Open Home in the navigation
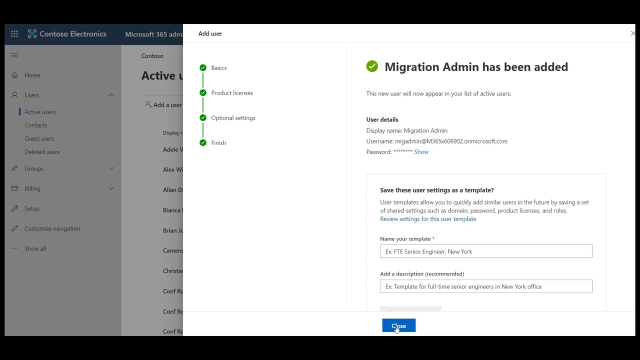The image size is (640, 360). pos(32,75)
